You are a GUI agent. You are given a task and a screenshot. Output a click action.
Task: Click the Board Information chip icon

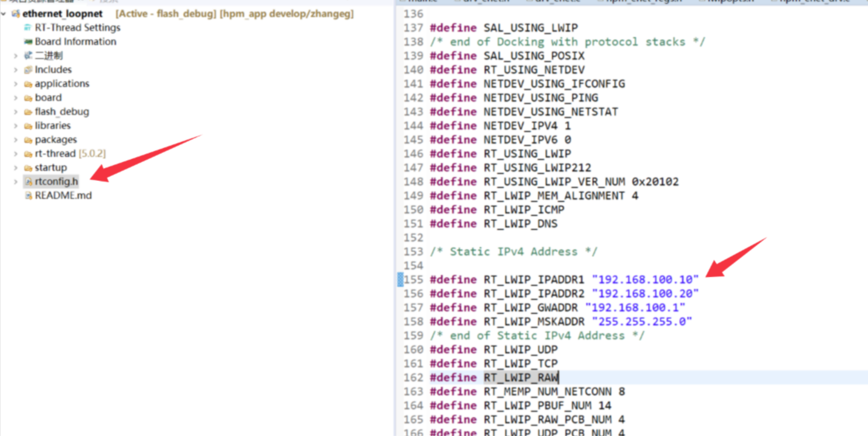28,41
